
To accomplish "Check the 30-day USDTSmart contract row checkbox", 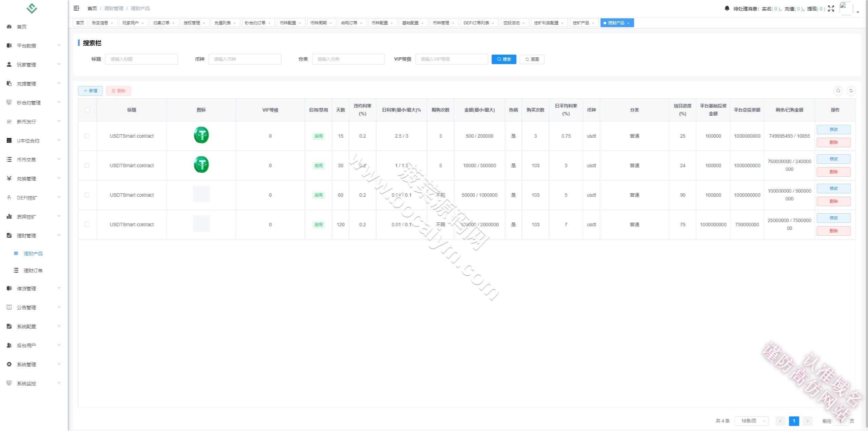I will 87,165.
